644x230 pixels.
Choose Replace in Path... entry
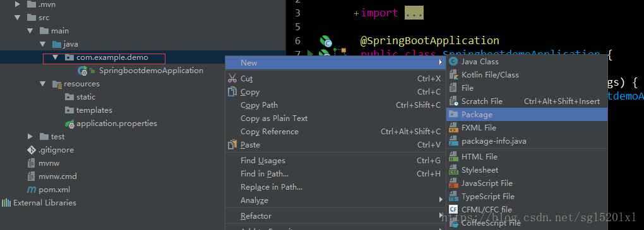335,187
